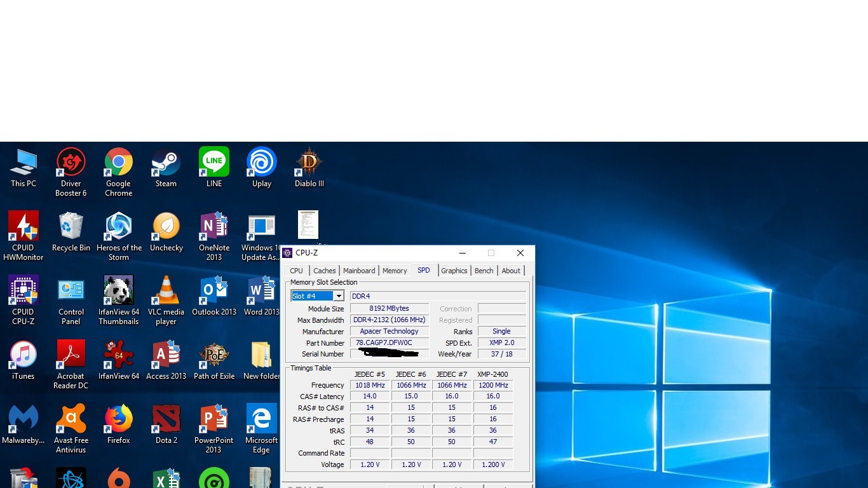Open Path of Exile shortcut
Image resolution: width=868 pixels, height=488 pixels.
click(214, 360)
